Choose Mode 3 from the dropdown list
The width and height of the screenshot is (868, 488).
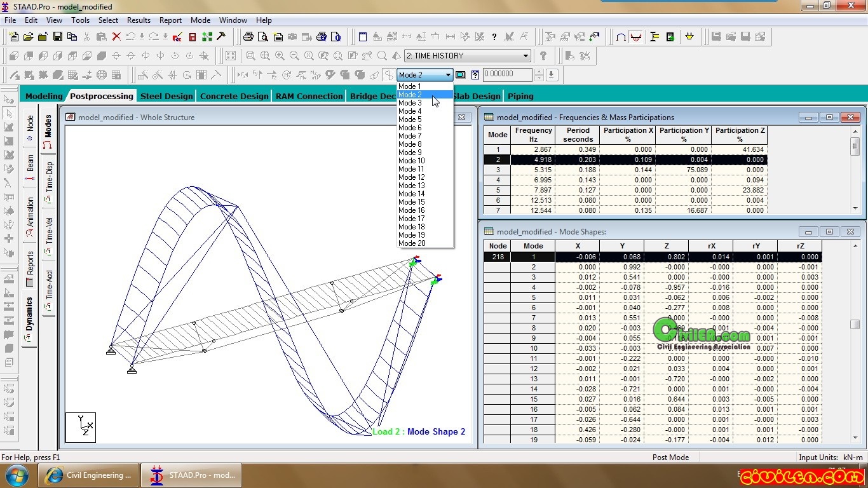pos(425,103)
